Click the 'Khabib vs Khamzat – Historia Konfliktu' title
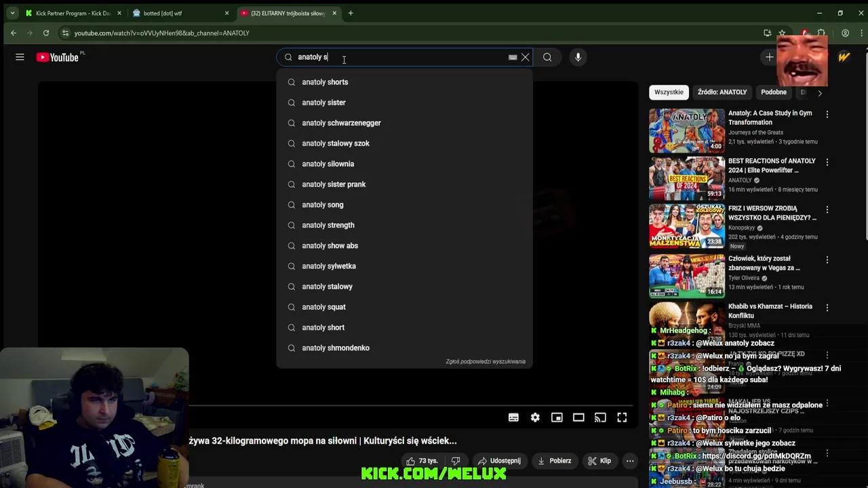The width and height of the screenshot is (868, 488). click(x=770, y=311)
